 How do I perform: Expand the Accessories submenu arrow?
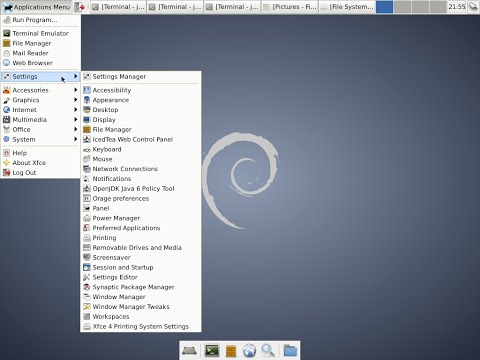[x=76, y=90]
